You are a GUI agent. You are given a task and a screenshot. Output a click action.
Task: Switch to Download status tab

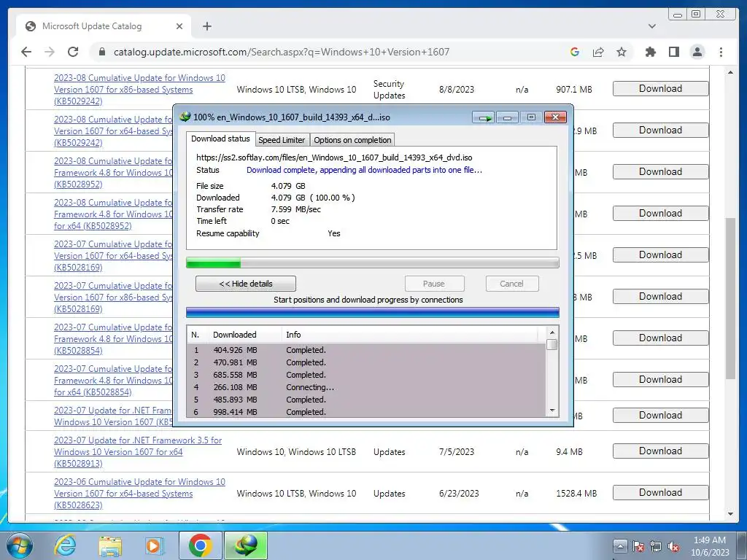click(x=220, y=139)
